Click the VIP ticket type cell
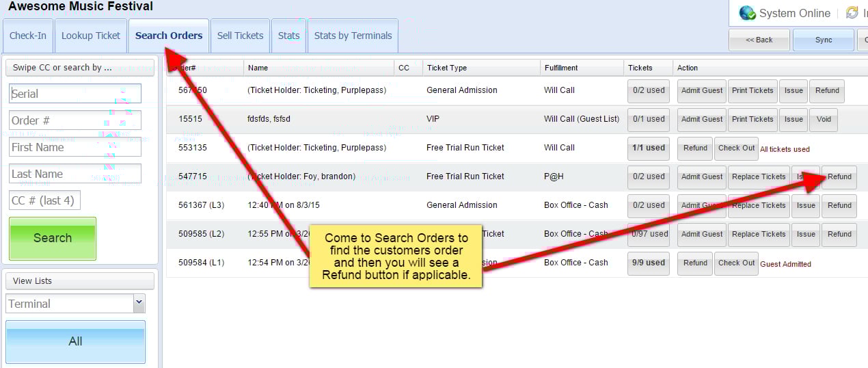This screenshot has height=368, width=868. pyautogui.click(x=433, y=119)
